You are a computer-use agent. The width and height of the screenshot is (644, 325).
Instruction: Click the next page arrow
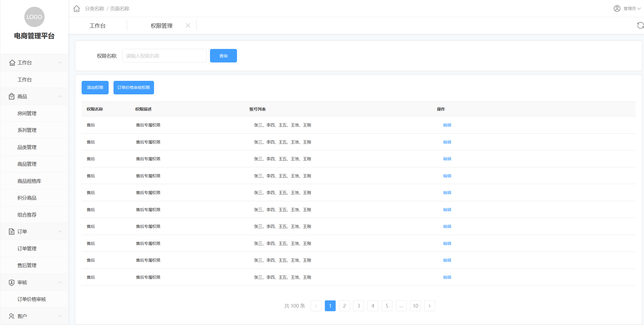click(x=430, y=306)
